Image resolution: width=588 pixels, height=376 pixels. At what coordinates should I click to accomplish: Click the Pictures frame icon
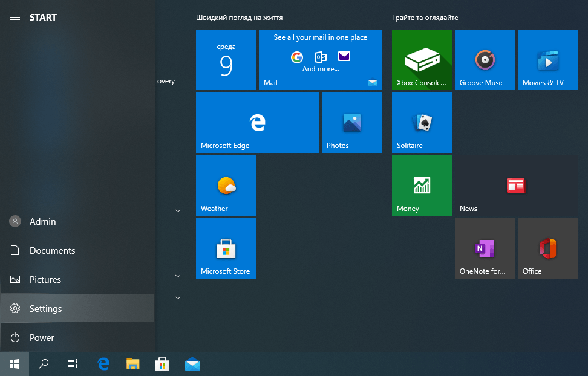[x=15, y=279]
